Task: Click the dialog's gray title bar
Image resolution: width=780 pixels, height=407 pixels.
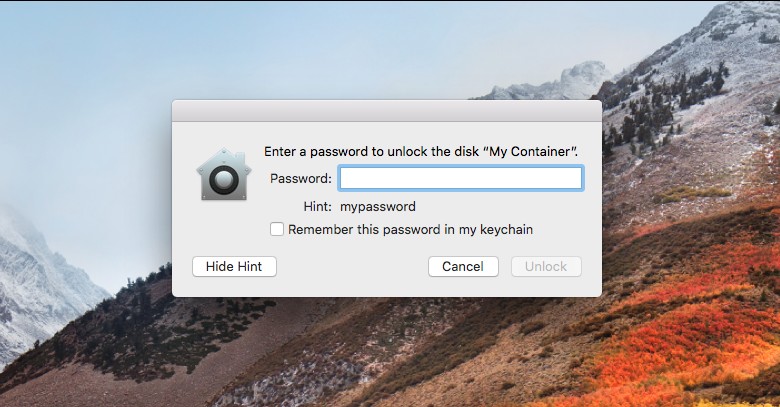Action: 386,110
